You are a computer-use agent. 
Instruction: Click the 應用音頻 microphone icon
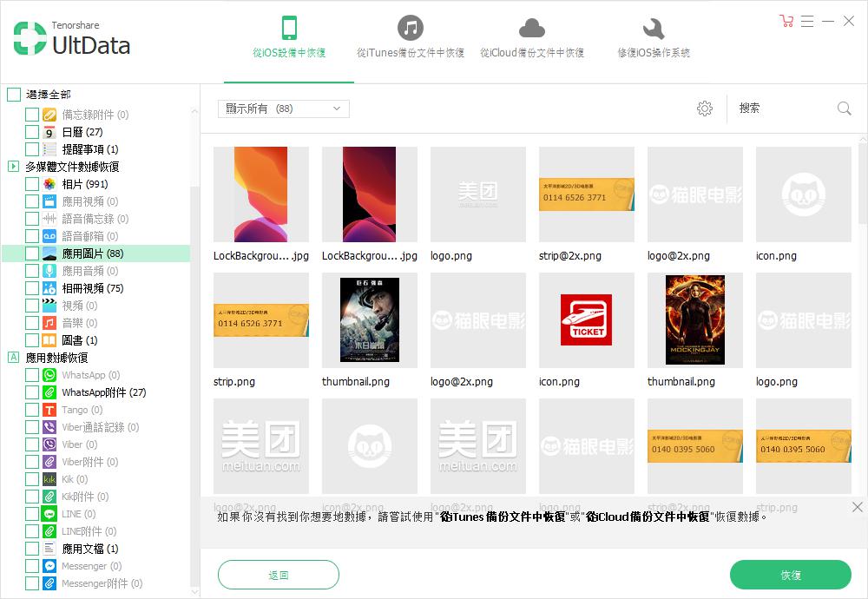coord(49,271)
